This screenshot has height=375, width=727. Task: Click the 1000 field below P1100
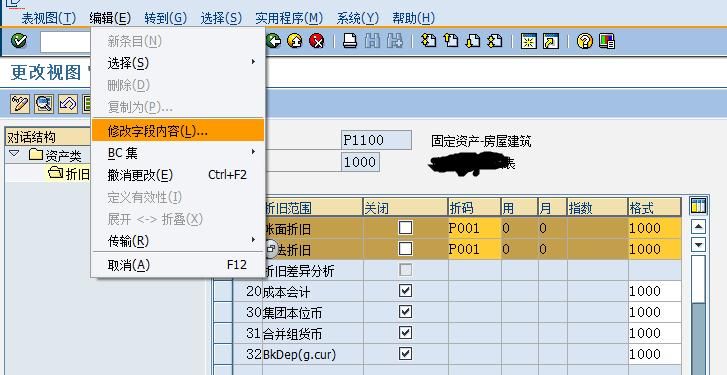[360, 162]
